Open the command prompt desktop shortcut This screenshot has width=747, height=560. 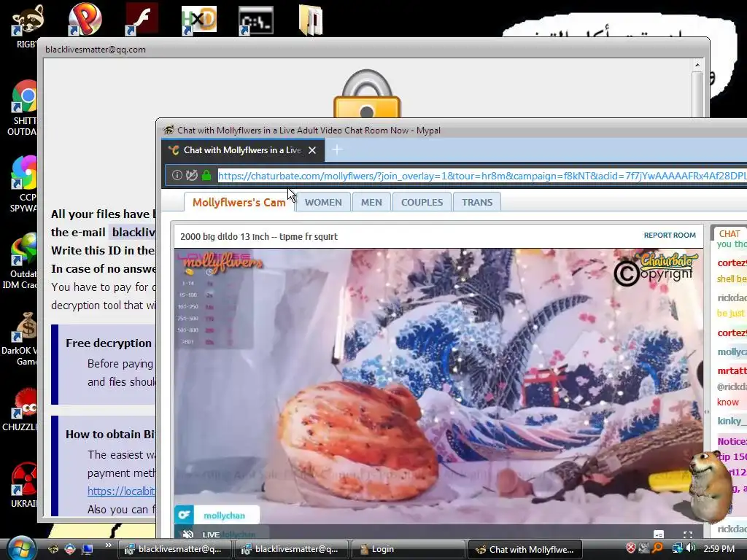[x=256, y=20]
